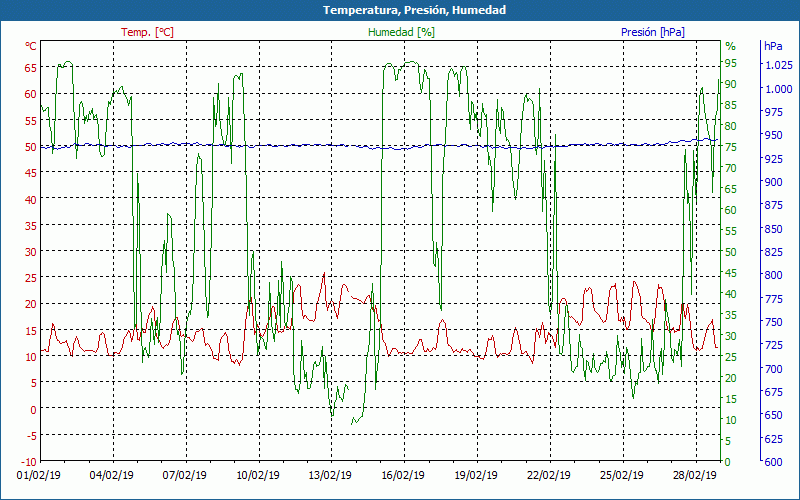Click the green 90 on humidity axis
Screen dimensions: 800x500
click(731, 84)
